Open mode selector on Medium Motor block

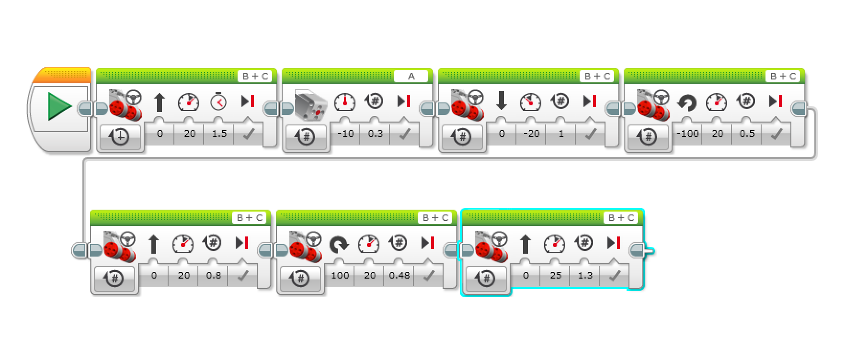click(307, 137)
